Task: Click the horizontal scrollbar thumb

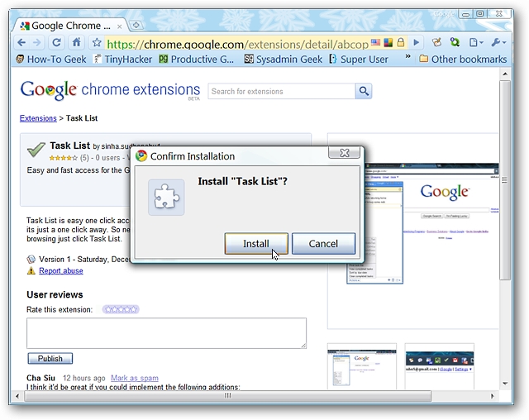Action: click(228, 396)
